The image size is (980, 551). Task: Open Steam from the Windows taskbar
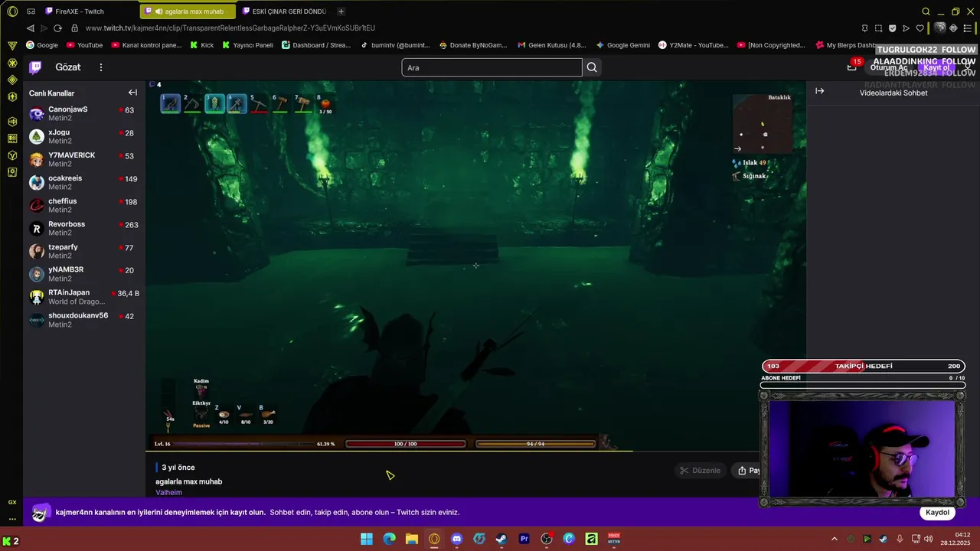[501, 539]
